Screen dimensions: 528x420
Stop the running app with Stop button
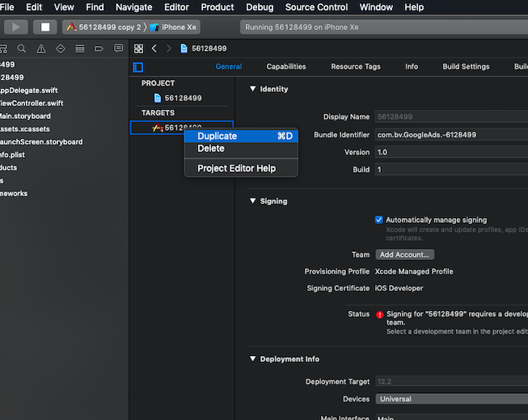coord(45,27)
